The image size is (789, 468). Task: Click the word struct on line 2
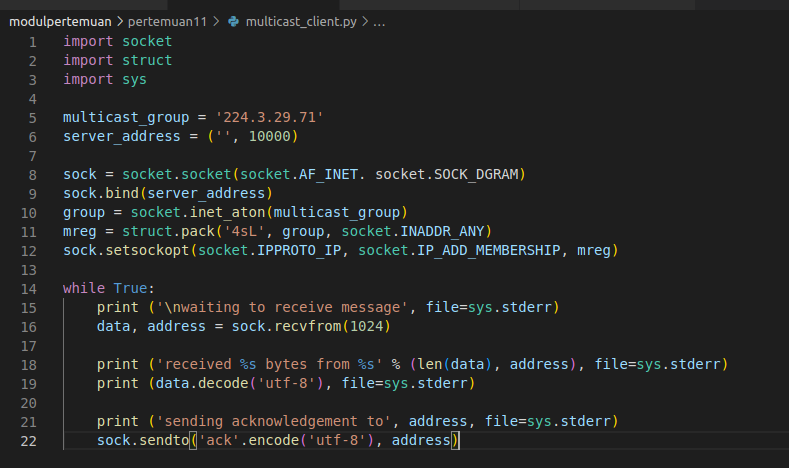(147, 60)
